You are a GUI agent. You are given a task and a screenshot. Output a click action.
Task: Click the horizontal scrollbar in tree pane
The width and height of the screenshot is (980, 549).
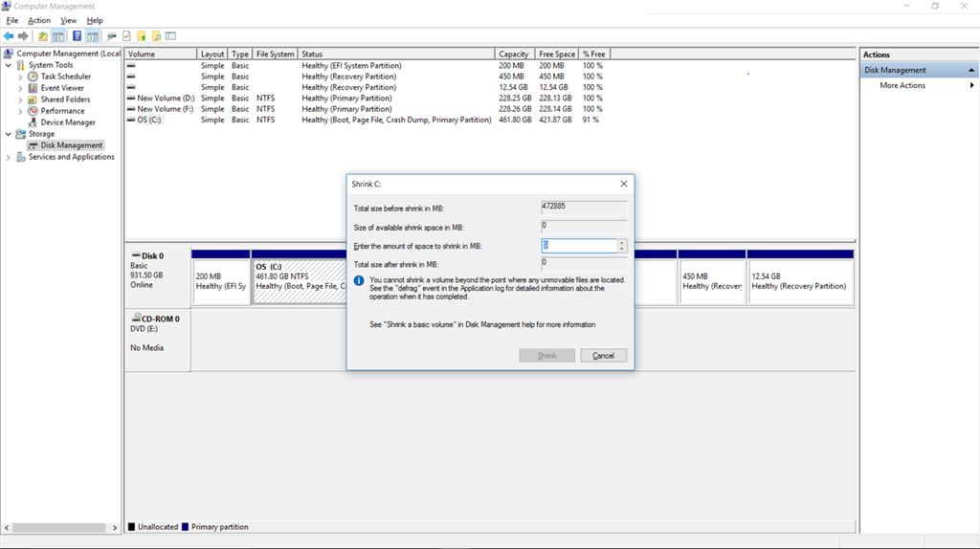coord(60,528)
